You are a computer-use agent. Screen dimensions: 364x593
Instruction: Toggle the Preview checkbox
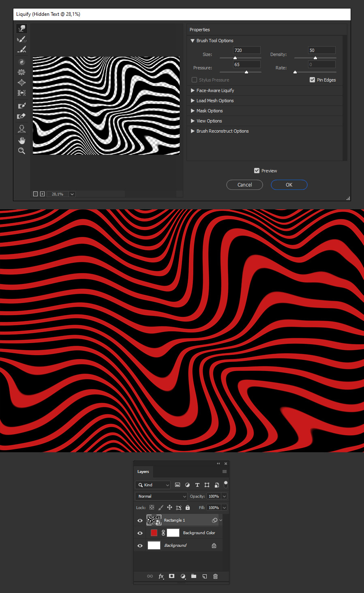[257, 171]
